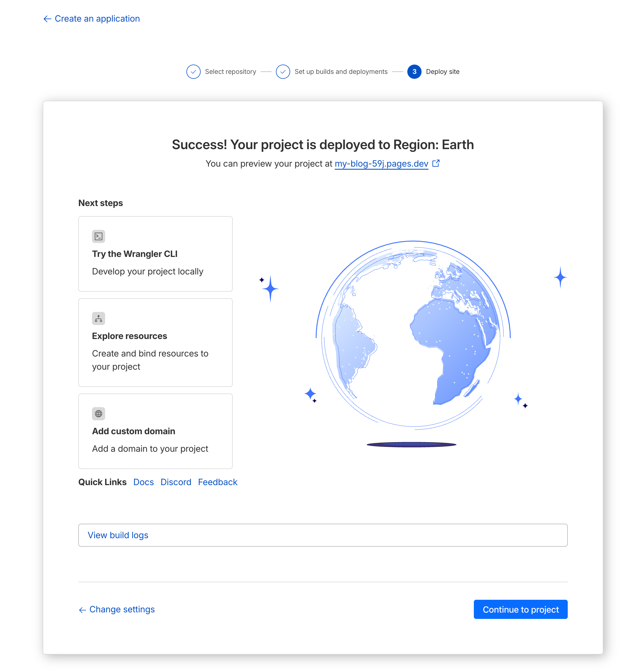The image size is (640, 672).
Task: Open the Docs quick link
Action: click(143, 482)
